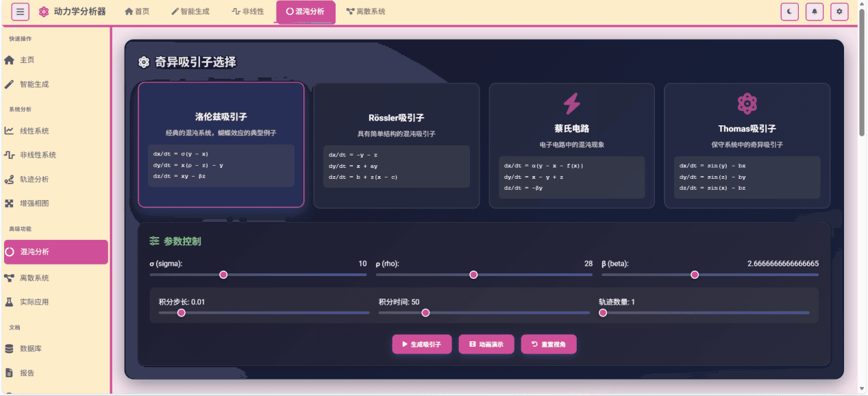The height and width of the screenshot is (396, 868).
Task: Select the Rössler吸引子 card
Action: point(396,145)
